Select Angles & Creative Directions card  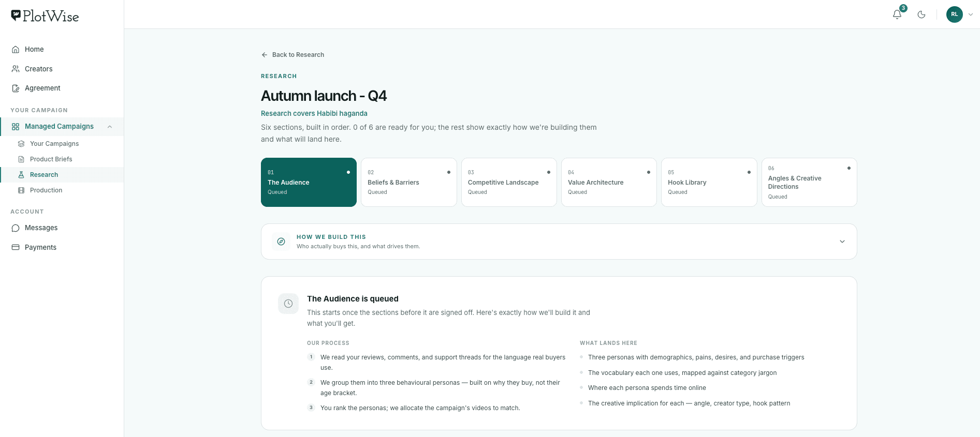809,182
